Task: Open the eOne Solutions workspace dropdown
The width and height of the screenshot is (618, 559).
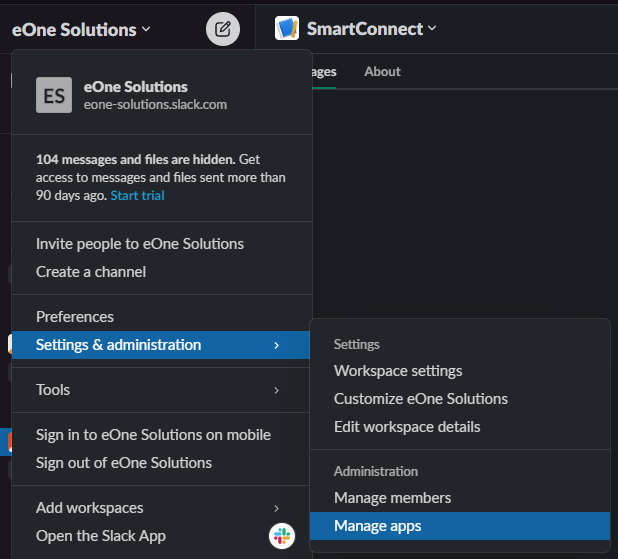Action: 81,30
